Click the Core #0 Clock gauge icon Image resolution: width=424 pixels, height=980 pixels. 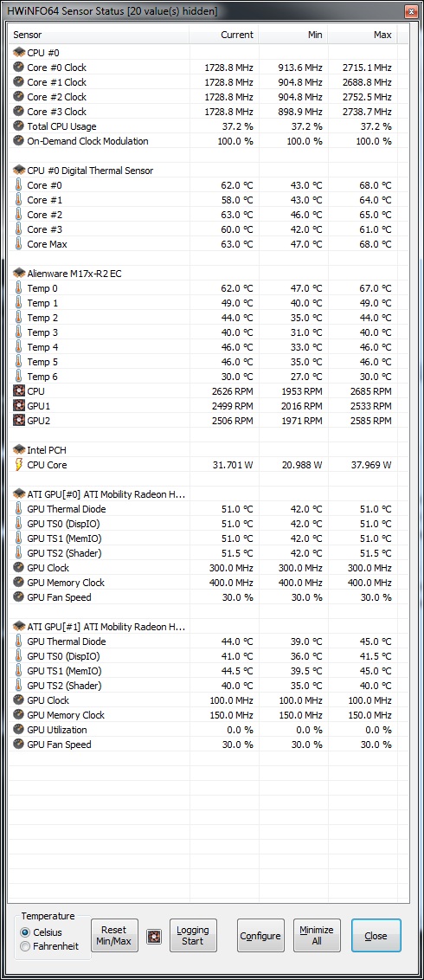18,68
